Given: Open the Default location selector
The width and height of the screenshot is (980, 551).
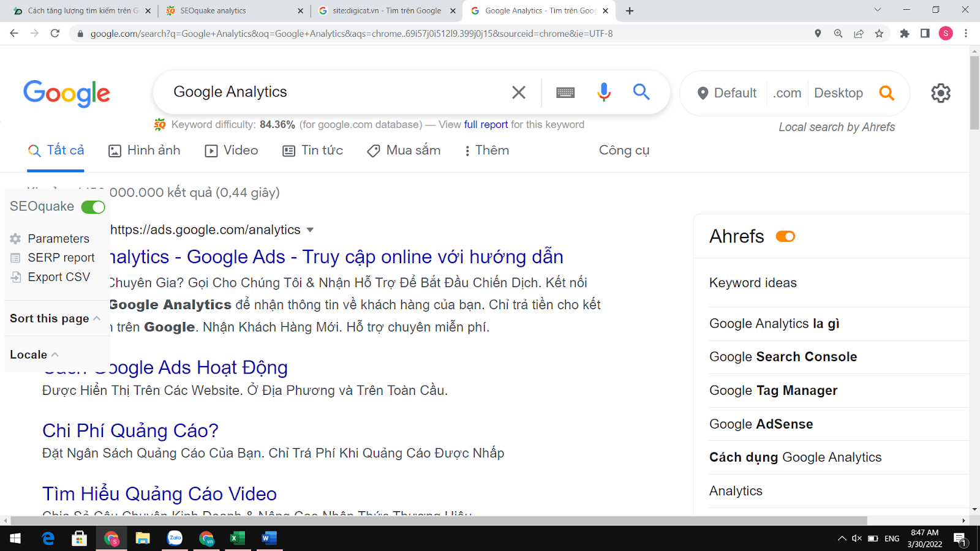Looking at the screenshot, I should pos(727,93).
